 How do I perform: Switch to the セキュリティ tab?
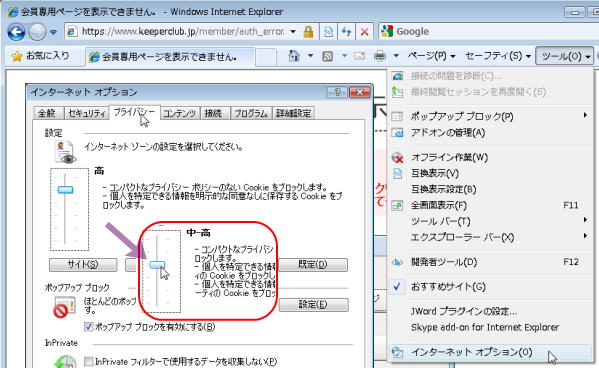[x=87, y=113]
